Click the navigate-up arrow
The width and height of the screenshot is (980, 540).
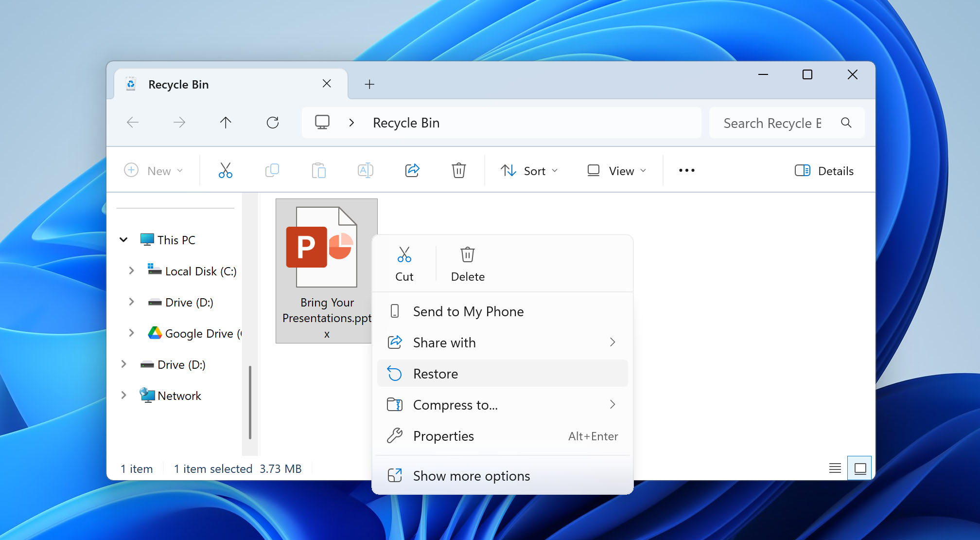point(226,123)
